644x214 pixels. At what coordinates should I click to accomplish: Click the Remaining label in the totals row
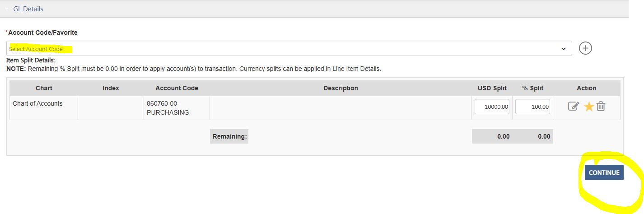tap(229, 136)
